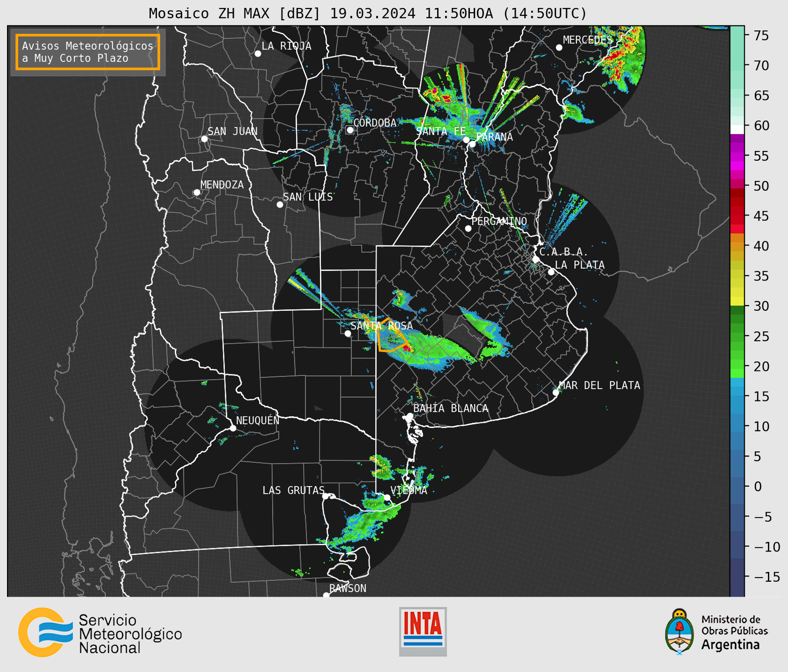Click the LAS GRUTAS label text
This screenshot has height=672, width=788.
click(293, 490)
